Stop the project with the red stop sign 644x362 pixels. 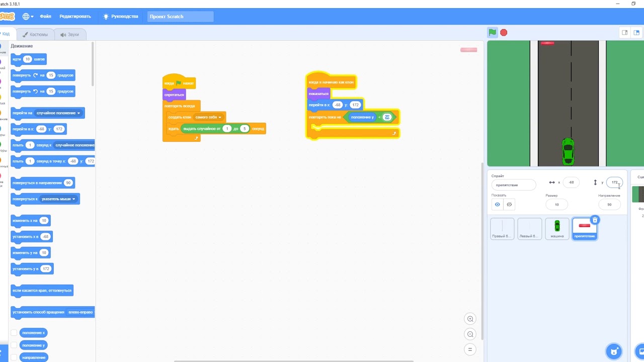pos(504,33)
